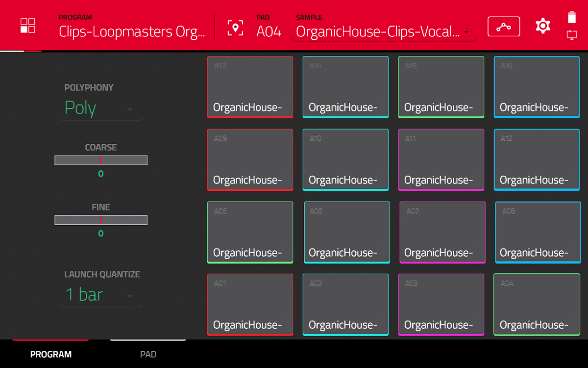
Task: Trigger pad A09
Action: 250,159
